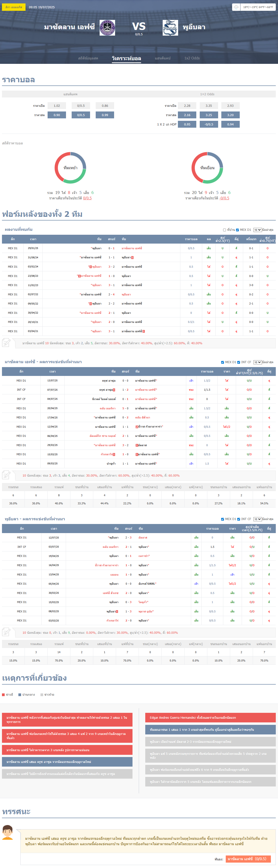Screen dimensions: 278x868
Task: Open news card พูอีบลา เปิดบ้านแพ้ อัตลาส 2-3
Action: pos(210,742)
